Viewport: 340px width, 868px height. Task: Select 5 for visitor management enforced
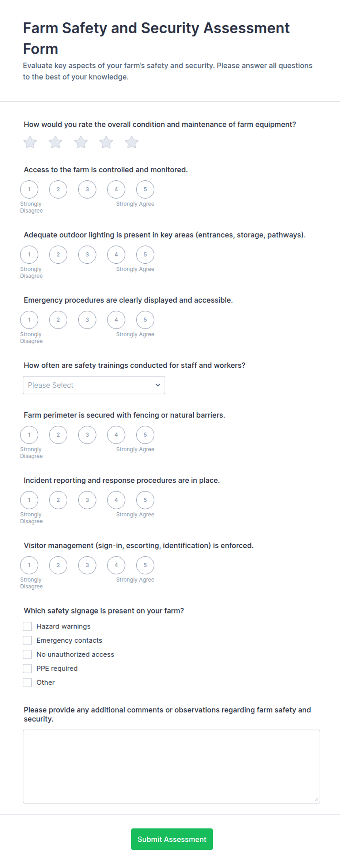pos(145,565)
